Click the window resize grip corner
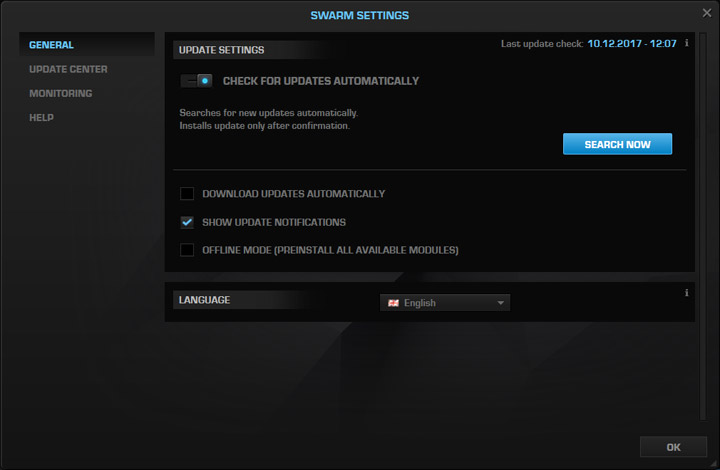 (714, 464)
